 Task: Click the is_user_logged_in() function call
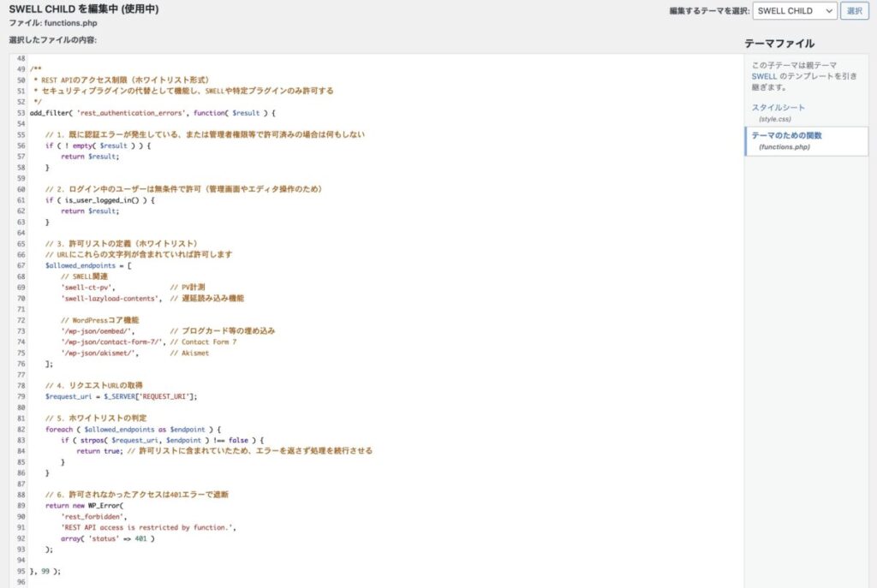pos(103,199)
